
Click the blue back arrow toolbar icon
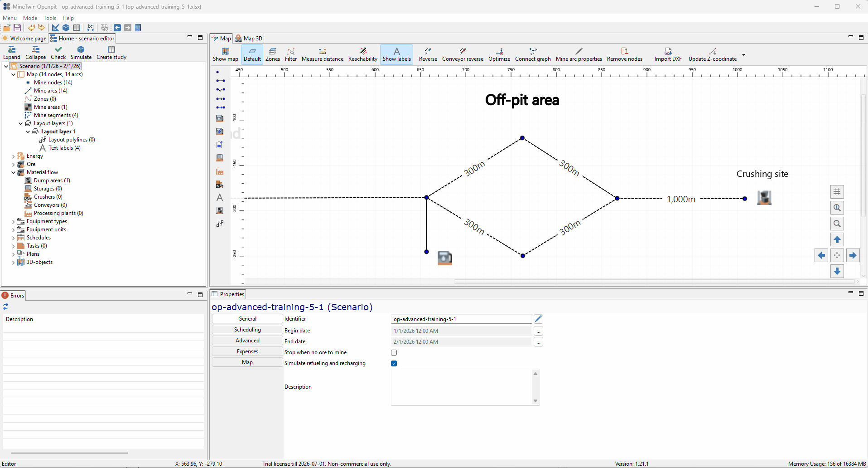117,28
